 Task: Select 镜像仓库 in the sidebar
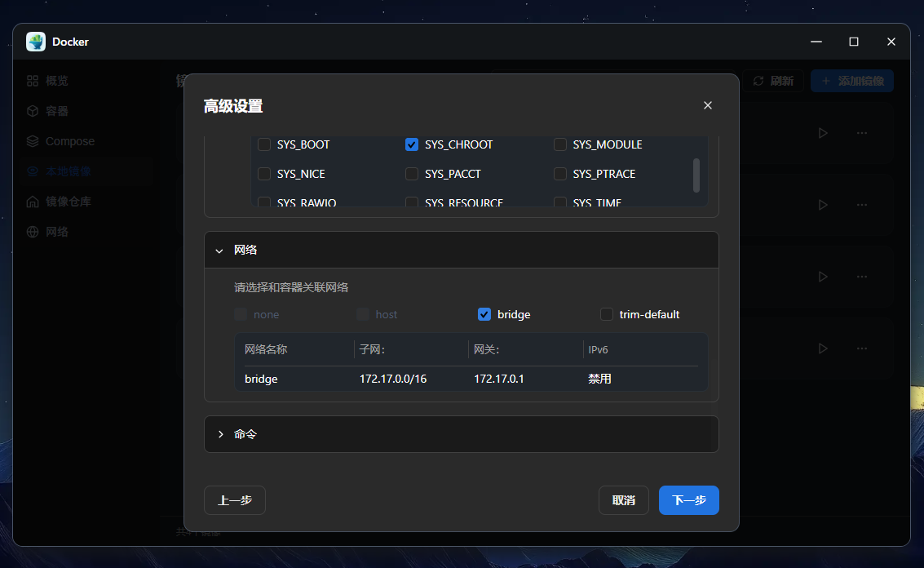point(69,202)
